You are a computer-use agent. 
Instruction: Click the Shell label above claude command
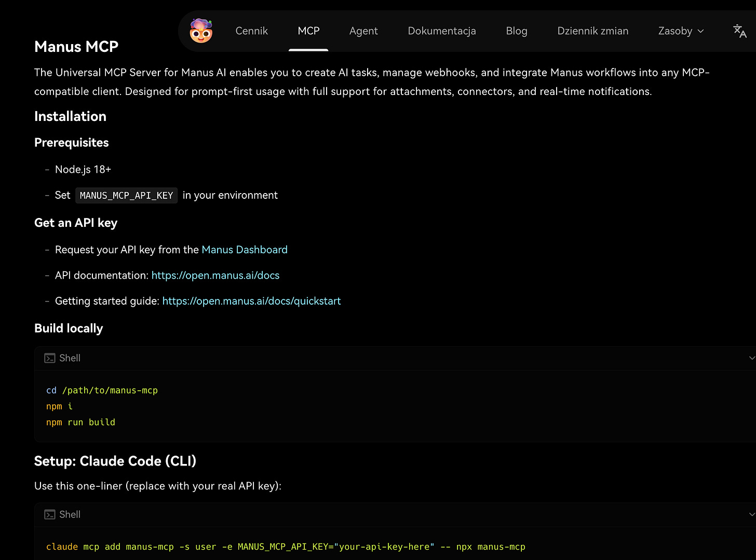[70, 514]
